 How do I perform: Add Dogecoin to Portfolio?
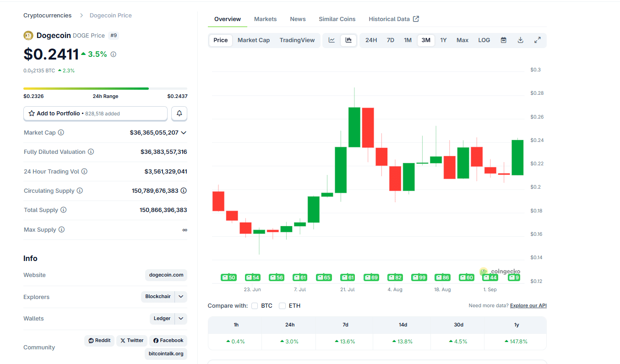tap(95, 113)
